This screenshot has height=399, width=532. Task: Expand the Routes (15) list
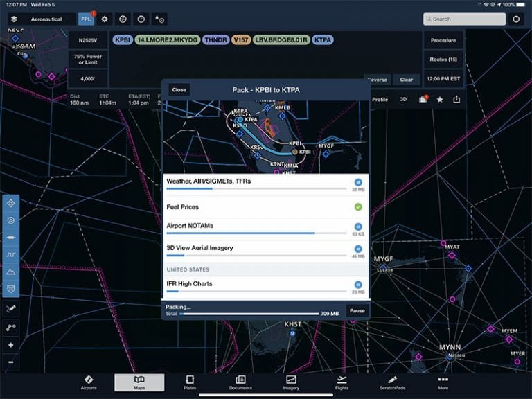(443, 60)
